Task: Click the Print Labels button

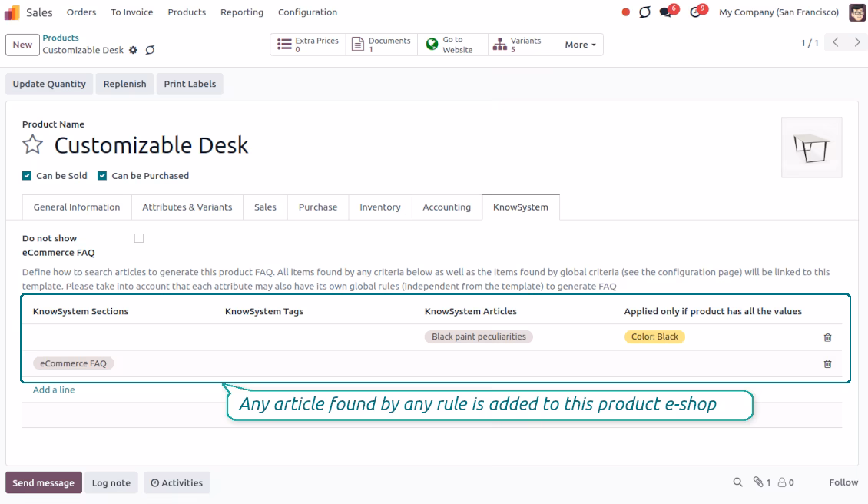Action: coord(190,85)
